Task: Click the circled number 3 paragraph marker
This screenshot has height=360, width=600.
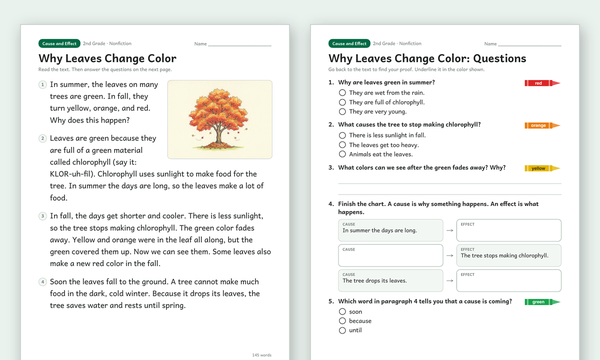Action: point(42,216)
